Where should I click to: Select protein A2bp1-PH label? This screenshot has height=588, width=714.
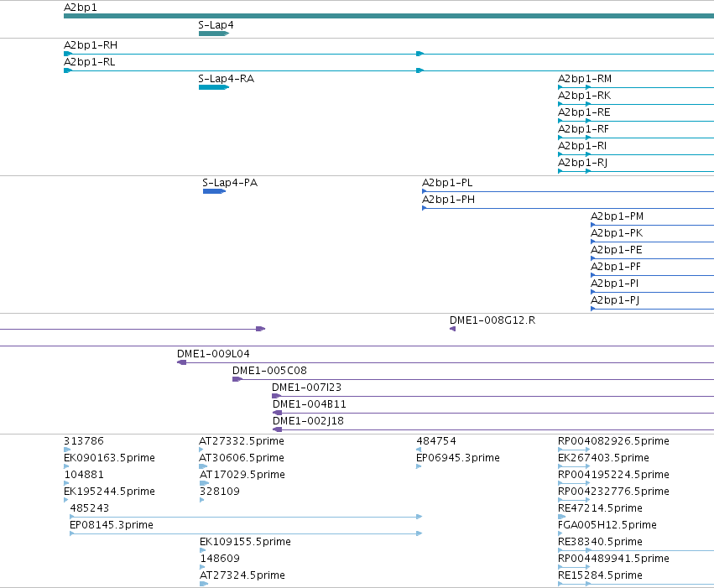[x=449, y=200]
